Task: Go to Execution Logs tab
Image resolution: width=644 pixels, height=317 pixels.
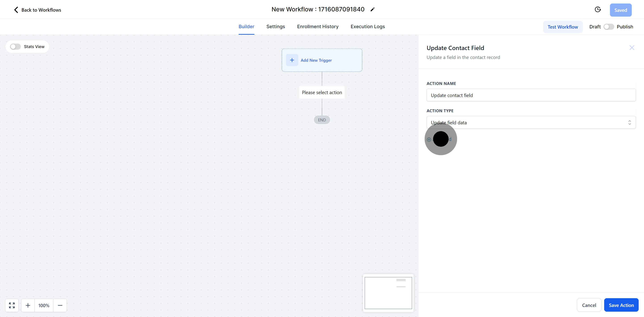Action: (367, 27)
